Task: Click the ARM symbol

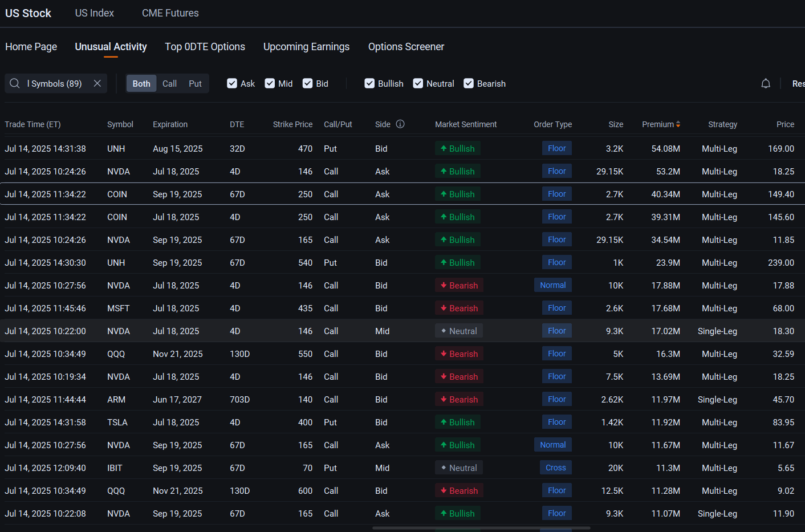Action: 116,400
